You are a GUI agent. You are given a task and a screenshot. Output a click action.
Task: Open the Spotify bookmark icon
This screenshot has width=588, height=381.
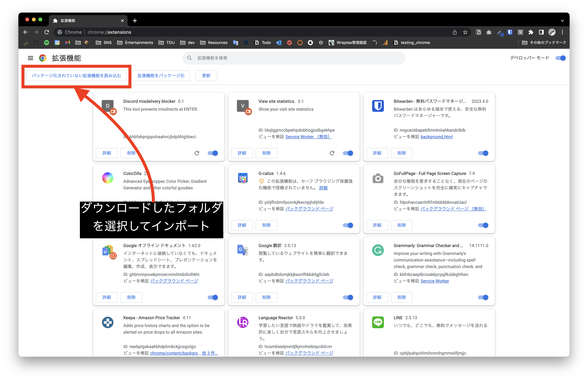pos(46,43)
